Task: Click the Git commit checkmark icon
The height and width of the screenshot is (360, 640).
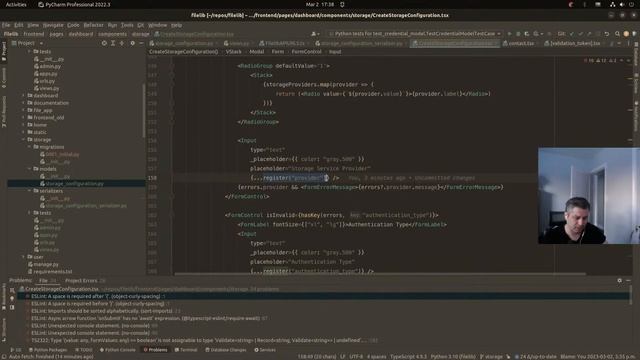Action: point(580,34)
